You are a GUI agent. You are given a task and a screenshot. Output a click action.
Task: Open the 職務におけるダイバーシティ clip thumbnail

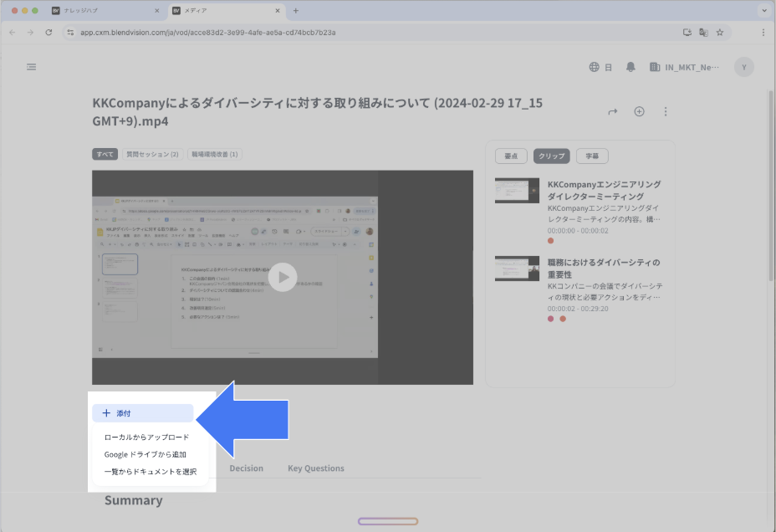coord(517,269)
